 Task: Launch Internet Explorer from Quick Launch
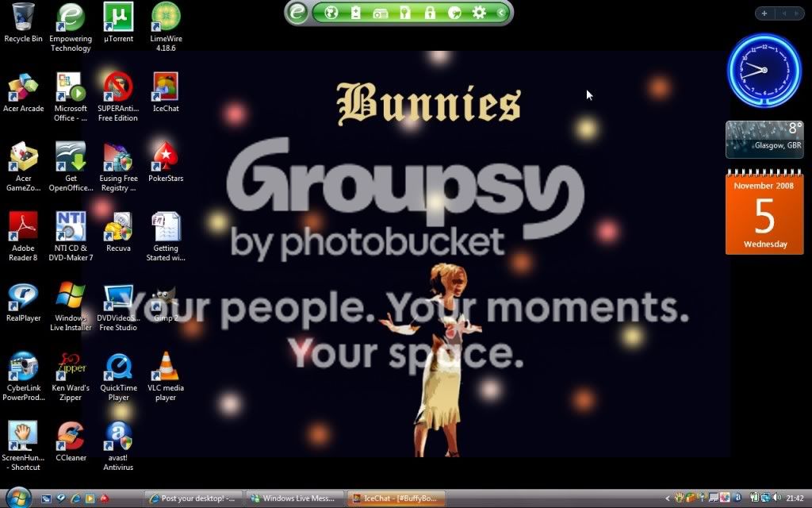pos(75,498)
